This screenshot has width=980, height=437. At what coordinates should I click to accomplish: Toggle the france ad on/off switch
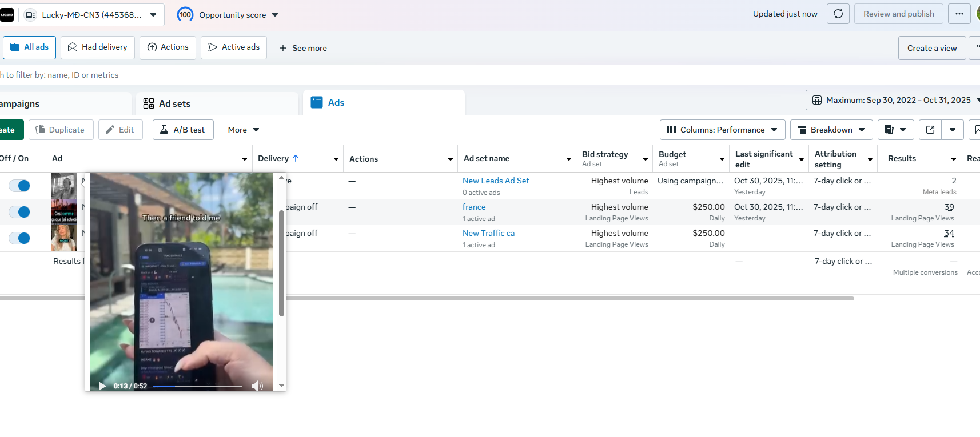pos(19,212)
